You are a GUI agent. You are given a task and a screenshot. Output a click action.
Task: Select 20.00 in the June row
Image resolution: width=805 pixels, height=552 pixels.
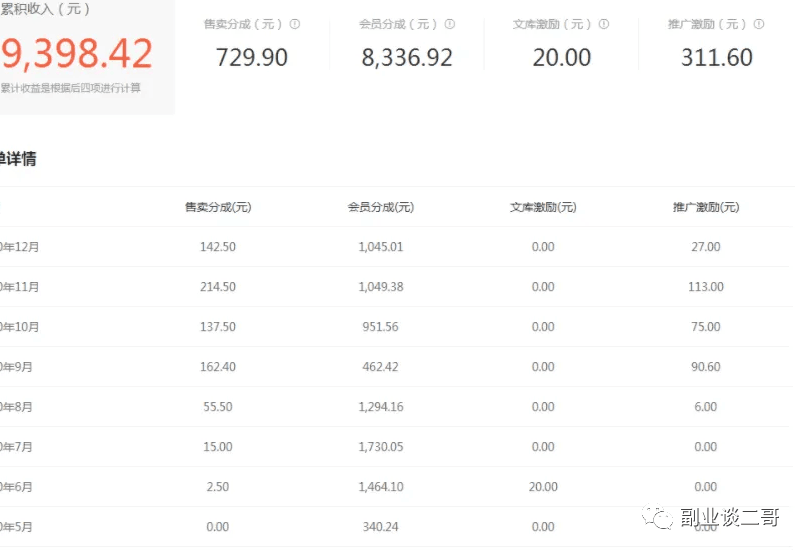point(543,487)
